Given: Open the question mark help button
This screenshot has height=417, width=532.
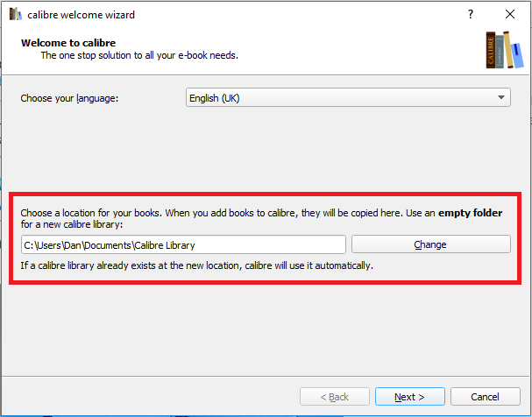Looking at the screenshot, I should [471, 14].
